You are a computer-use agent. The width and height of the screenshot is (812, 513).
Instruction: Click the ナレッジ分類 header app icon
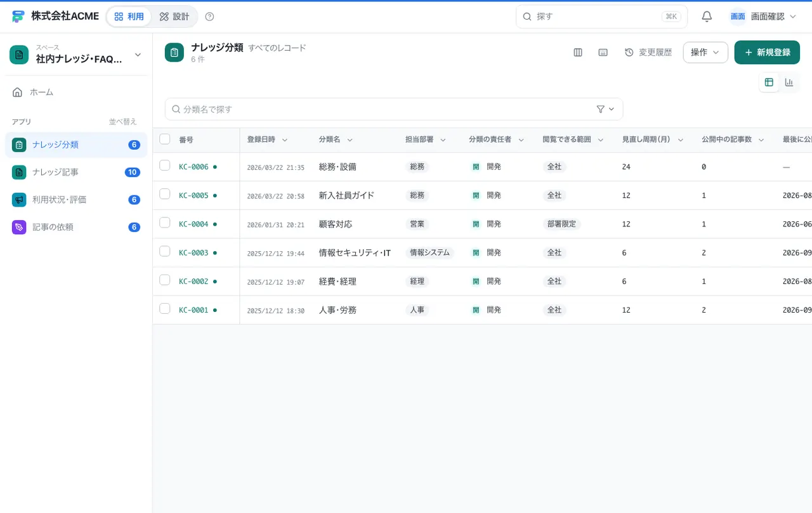click(174, 53)
